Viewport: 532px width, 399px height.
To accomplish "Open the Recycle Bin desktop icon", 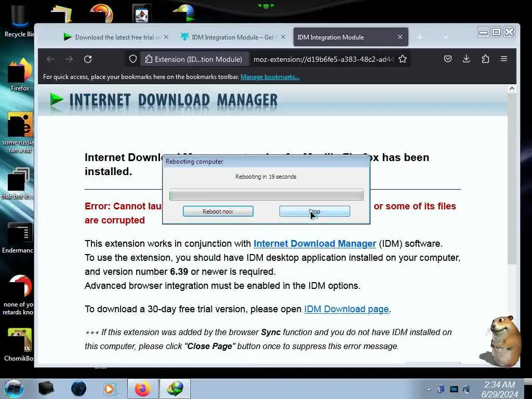I will click(x=19, y=20).
